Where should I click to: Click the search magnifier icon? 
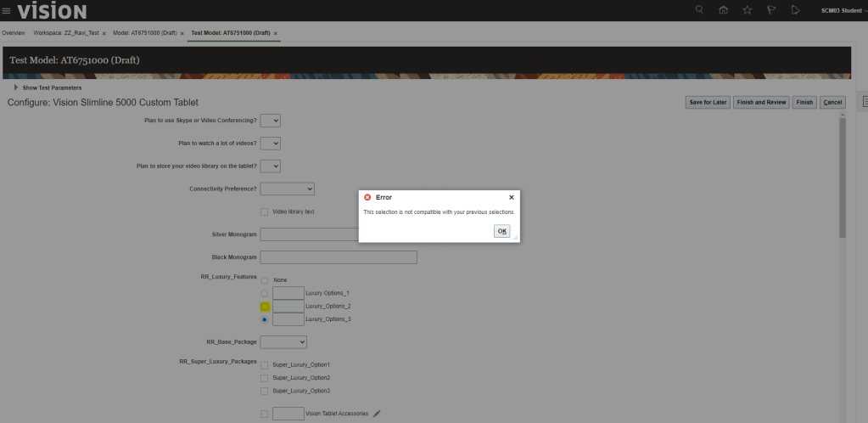click(x=699, y=11)
